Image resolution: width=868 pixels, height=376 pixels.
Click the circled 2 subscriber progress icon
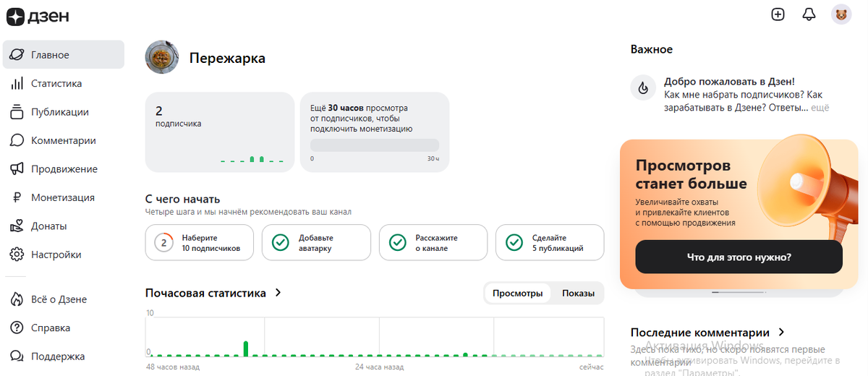pos(163,242)
